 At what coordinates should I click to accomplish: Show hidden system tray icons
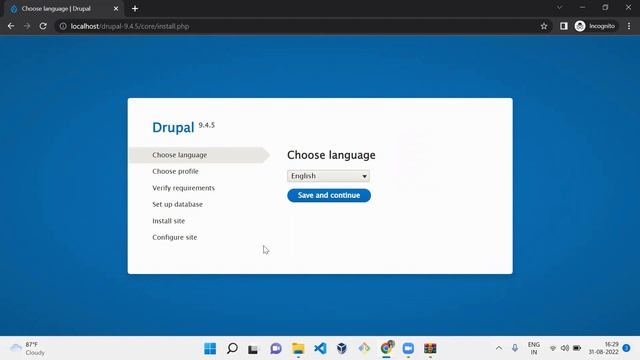499,348
